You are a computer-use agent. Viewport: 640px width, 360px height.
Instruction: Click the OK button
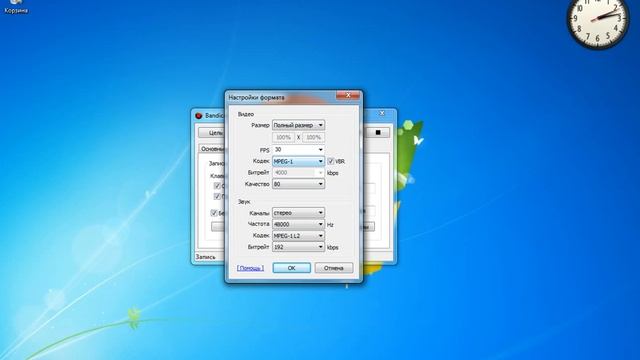point(291,268)
